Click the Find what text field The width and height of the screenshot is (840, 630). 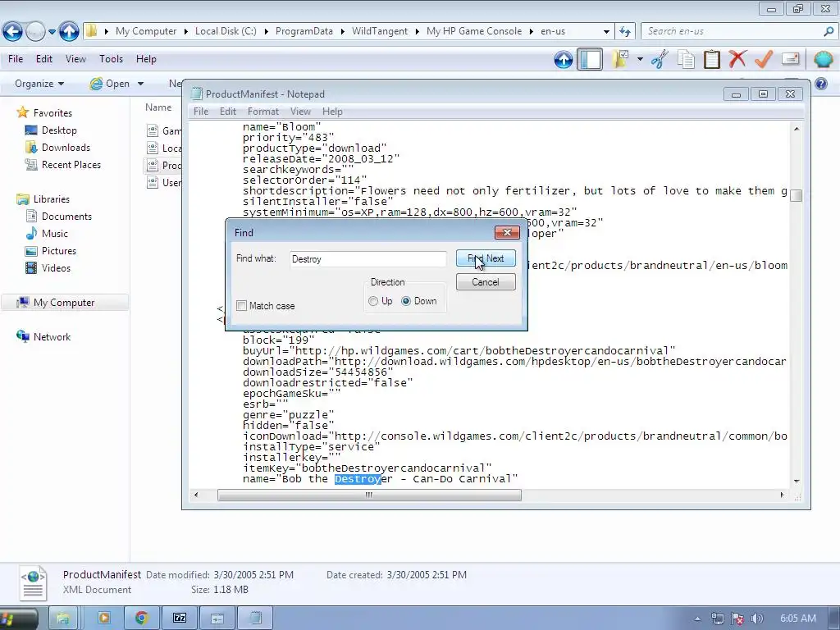click(x=368, y=258)
